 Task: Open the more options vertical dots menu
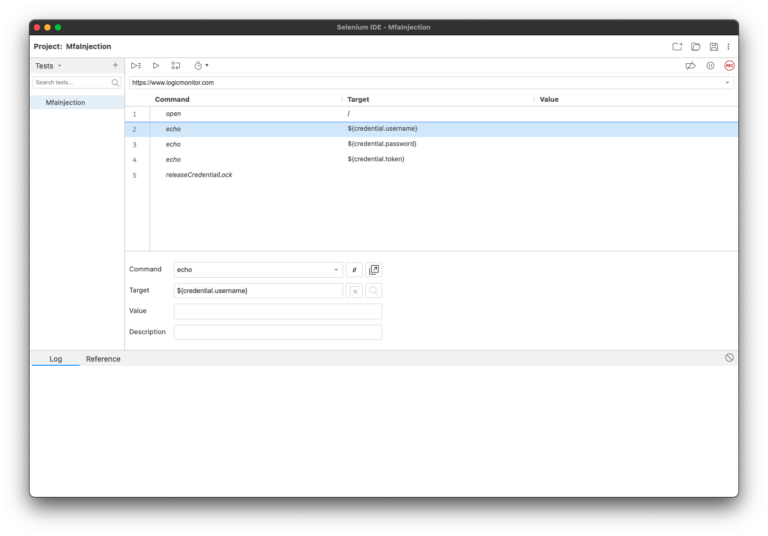(x=728, y=47)
